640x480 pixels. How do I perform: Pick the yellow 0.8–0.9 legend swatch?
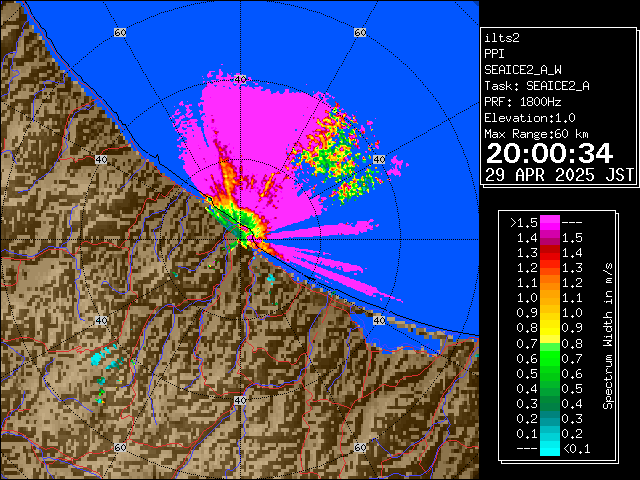550,328
